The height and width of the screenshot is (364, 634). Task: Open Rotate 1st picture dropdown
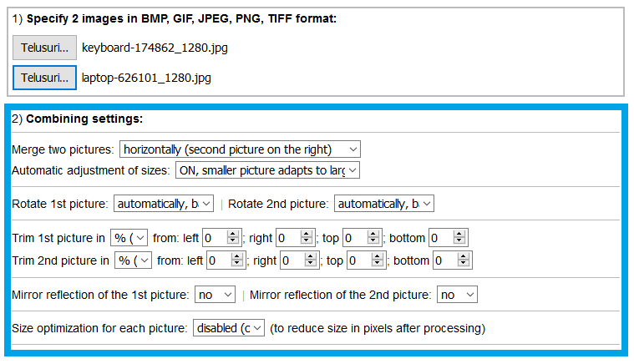click(x=164, y=204)
